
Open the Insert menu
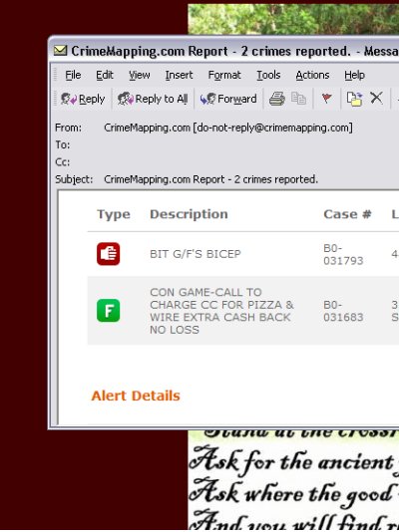point(179,75)
